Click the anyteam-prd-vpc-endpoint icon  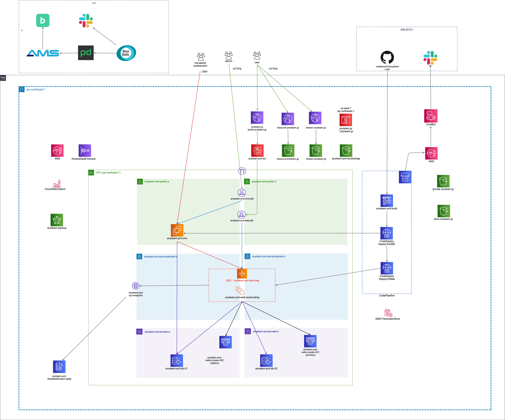136,286
